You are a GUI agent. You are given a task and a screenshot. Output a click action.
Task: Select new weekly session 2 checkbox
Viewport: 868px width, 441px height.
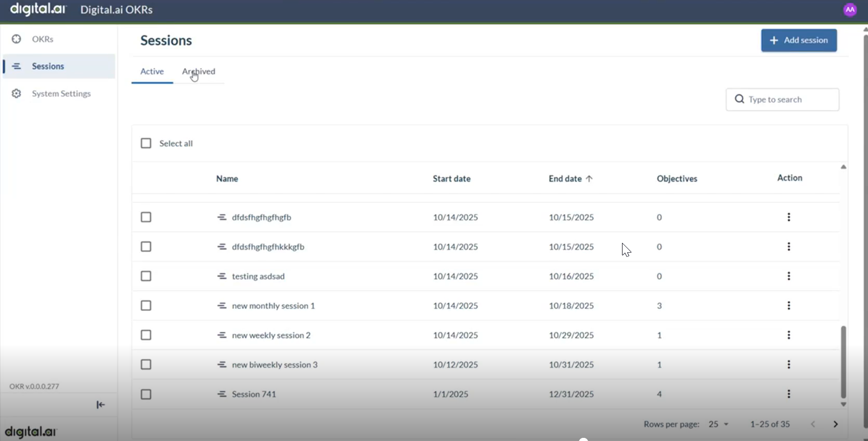146,335
